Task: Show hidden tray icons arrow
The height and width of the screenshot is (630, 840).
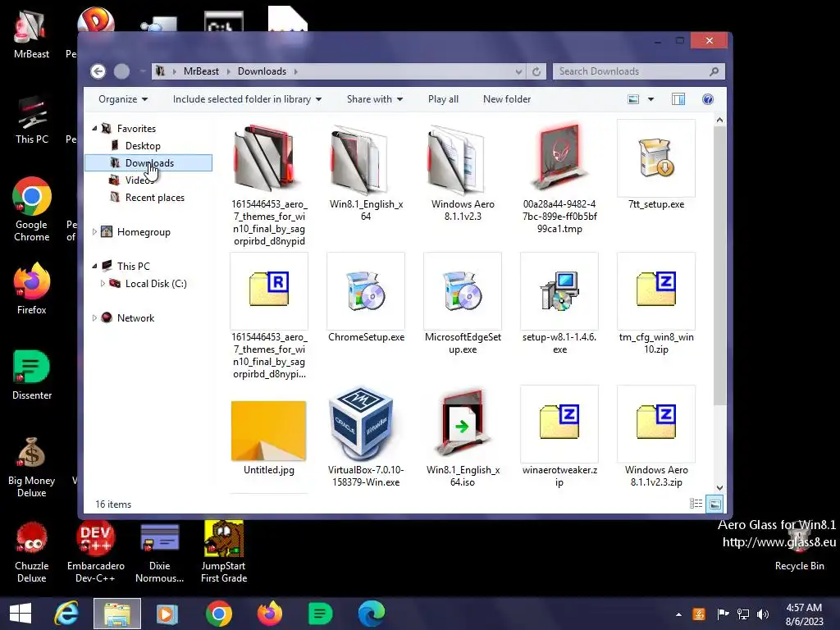Action: coord(678,614)
